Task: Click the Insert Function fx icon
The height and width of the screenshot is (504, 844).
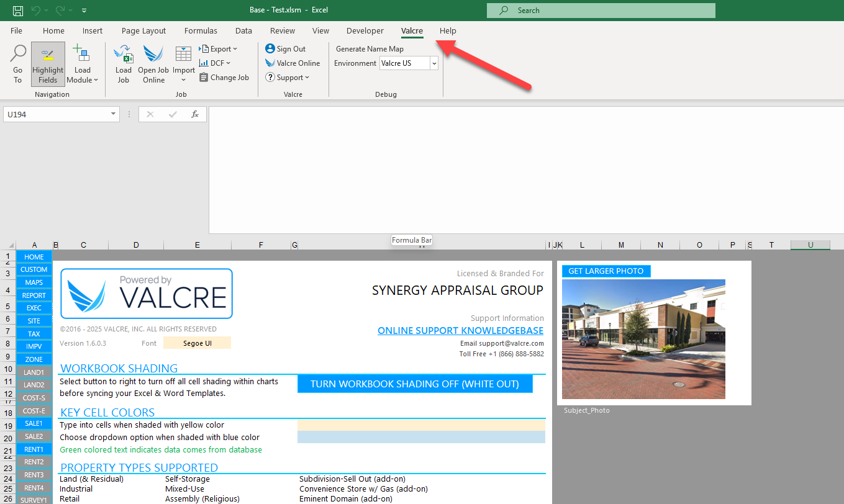Action: pyautogui.click(x=195, y=114)
